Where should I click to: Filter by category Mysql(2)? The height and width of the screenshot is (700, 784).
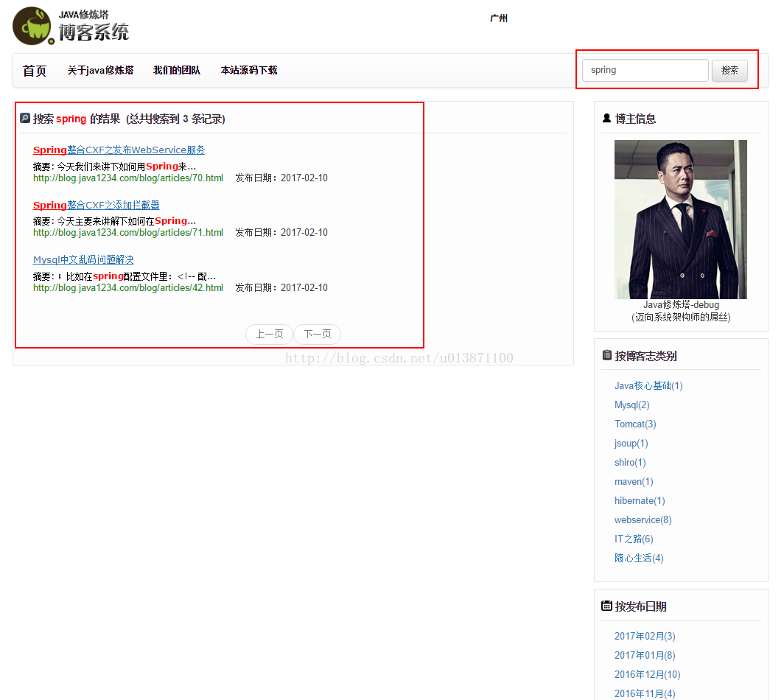click(632, 405)
